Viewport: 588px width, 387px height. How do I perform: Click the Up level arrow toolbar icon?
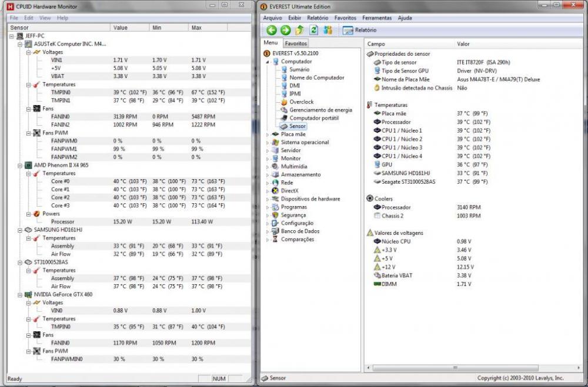[x=299, y=30]
